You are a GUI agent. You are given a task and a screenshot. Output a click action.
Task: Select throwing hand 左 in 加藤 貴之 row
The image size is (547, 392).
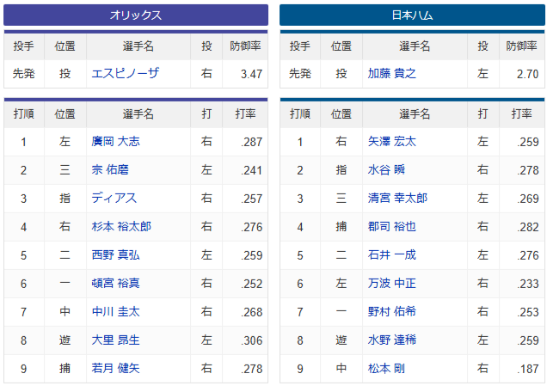pos(482,73)
